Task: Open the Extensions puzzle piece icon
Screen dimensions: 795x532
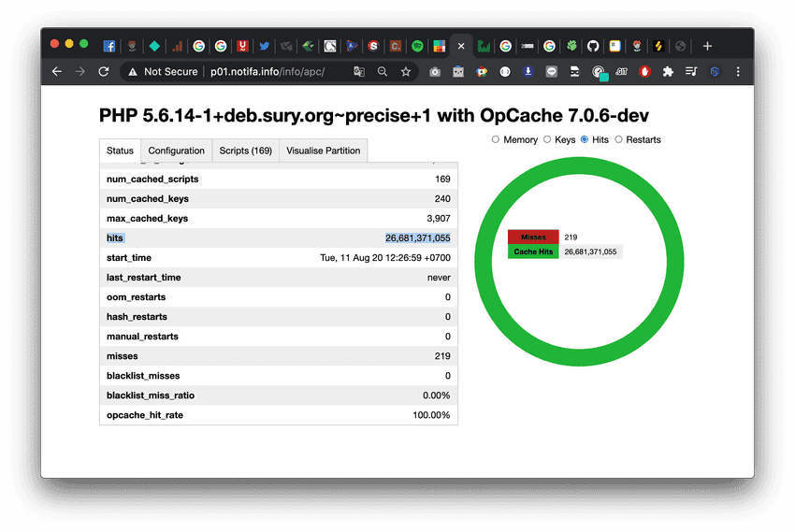Action: coord(668,72)
